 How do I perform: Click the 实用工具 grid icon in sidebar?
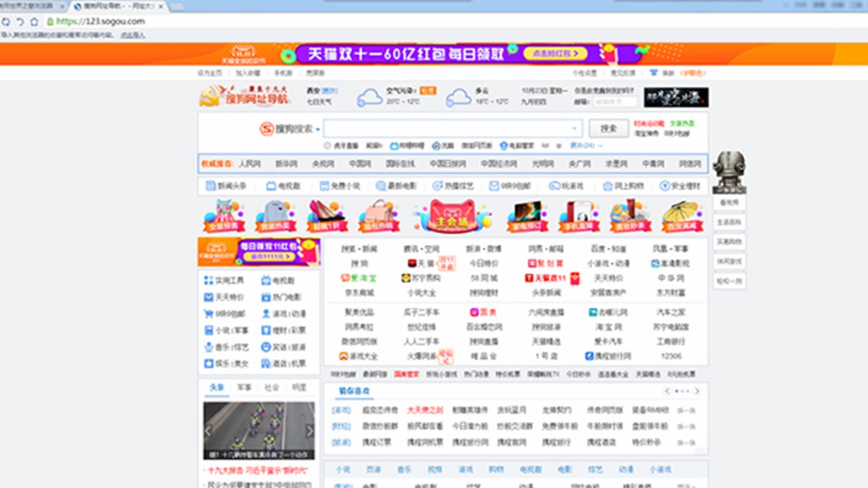(208, 281)
